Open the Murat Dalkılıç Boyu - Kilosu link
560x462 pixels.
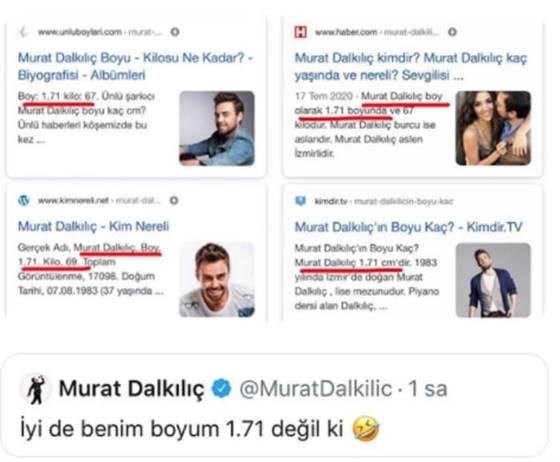(135, 66)
